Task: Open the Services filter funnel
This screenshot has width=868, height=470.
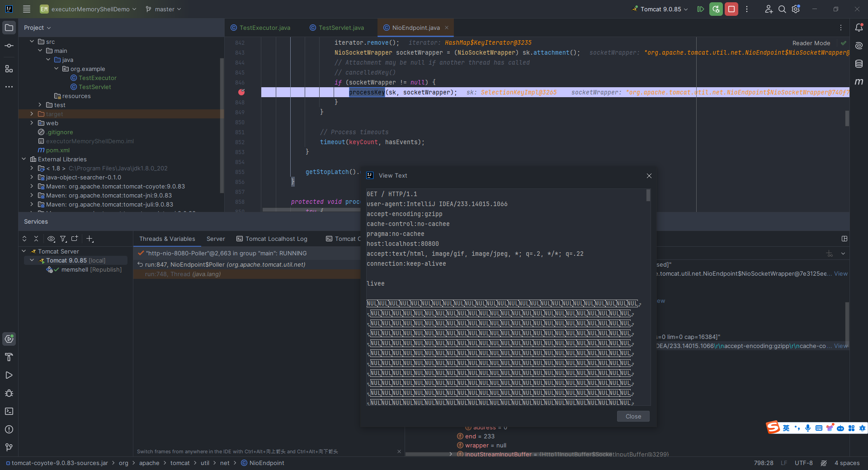Action: [63, 239]
